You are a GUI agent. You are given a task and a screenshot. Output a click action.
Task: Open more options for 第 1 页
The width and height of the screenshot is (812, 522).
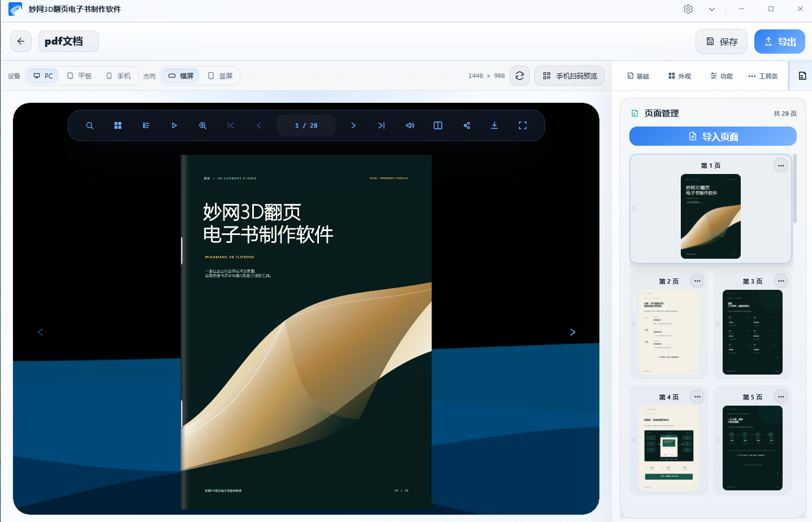[781, 166]
